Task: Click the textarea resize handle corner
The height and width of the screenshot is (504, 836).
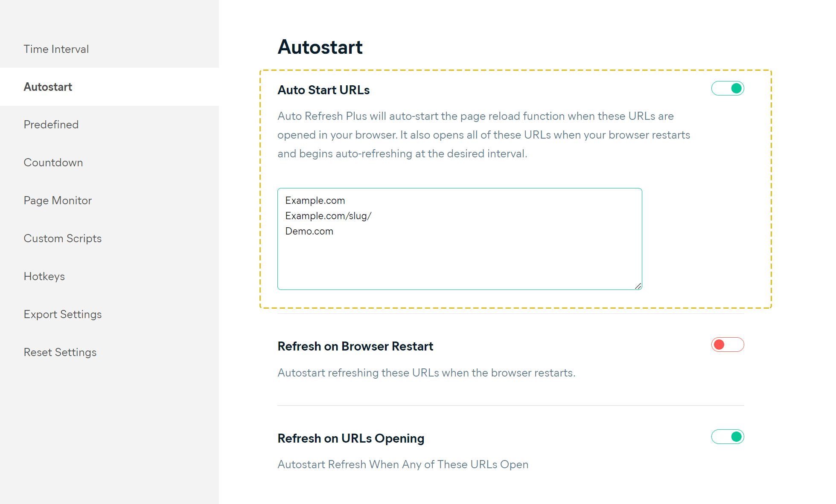Action: click(638, 286)
